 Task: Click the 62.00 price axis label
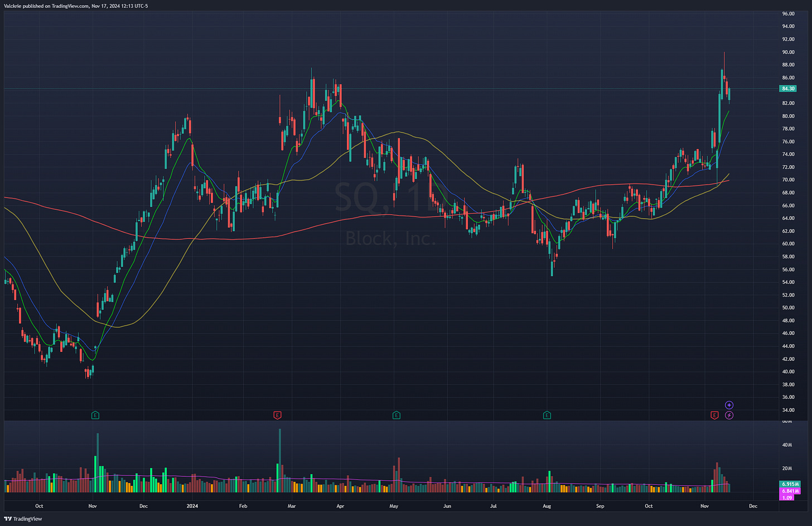pos(788,231)
